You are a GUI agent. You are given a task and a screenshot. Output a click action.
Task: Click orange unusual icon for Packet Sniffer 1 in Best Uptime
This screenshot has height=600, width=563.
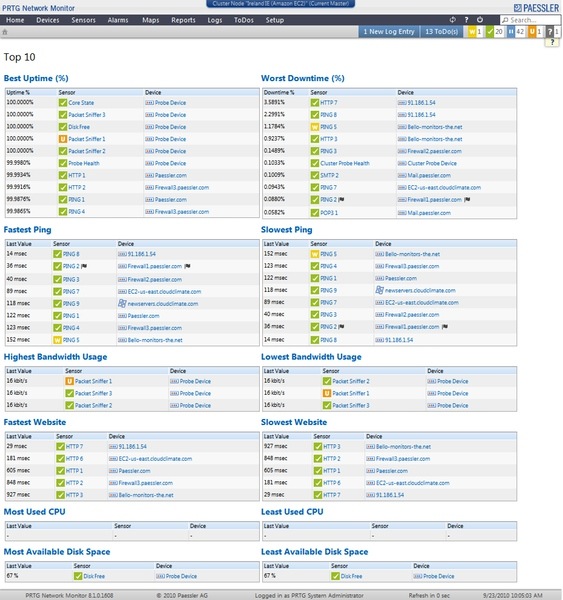click(63, 139)
